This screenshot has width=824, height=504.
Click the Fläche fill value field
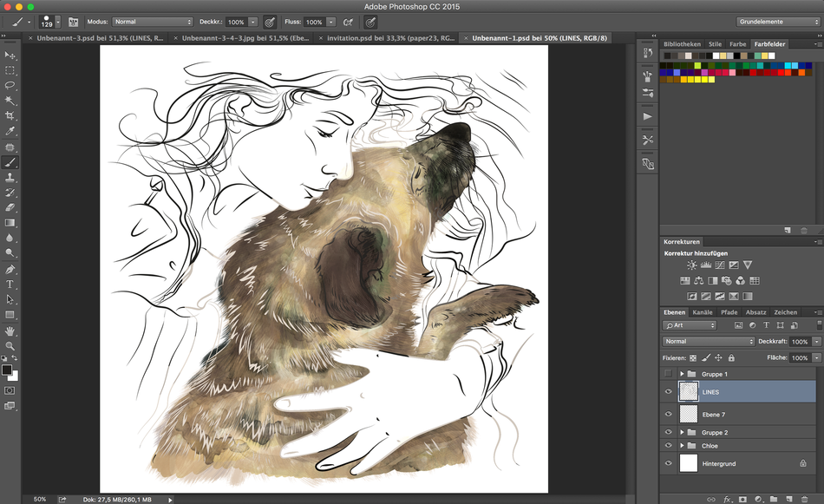(x=800, y=358)
